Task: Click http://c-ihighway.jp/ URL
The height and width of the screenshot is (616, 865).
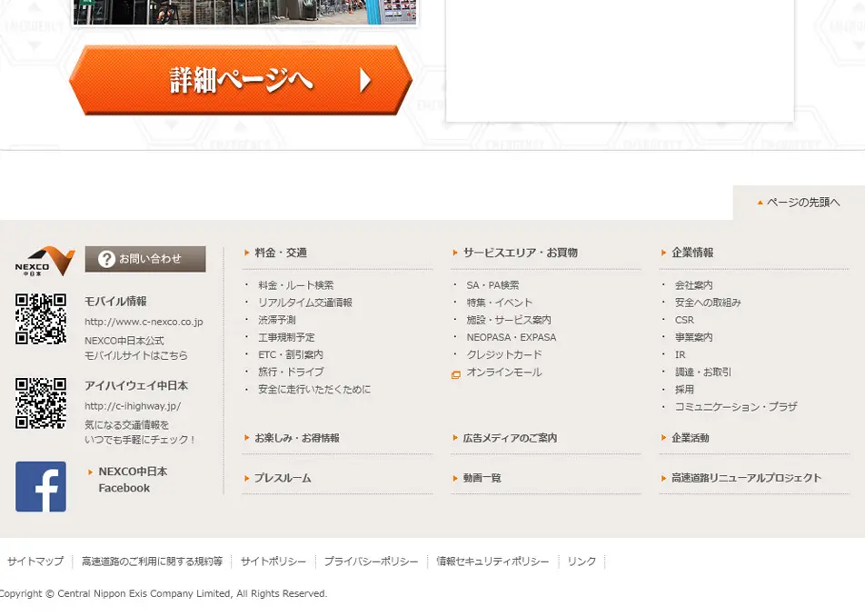Action: pyautogui.click(x=133, y=406)
